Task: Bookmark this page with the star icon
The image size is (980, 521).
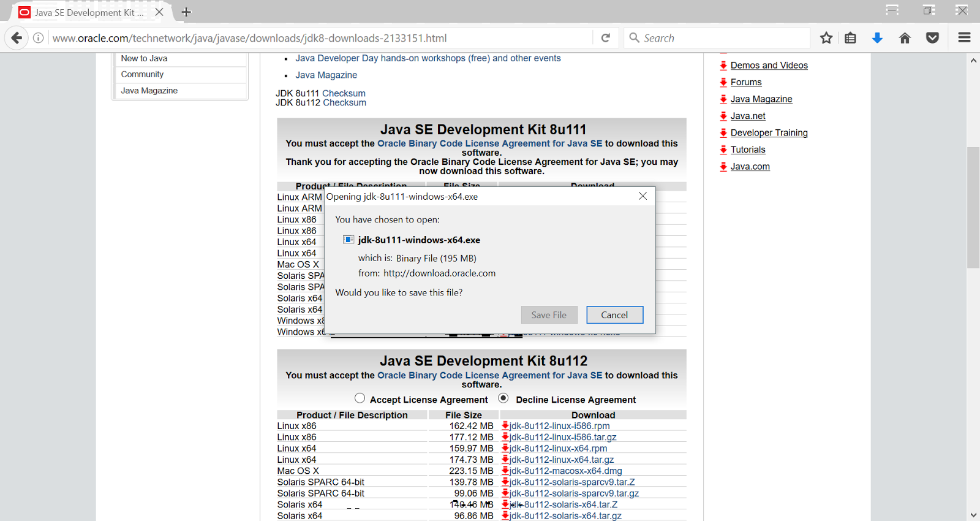Action: (x=826, y=38)
